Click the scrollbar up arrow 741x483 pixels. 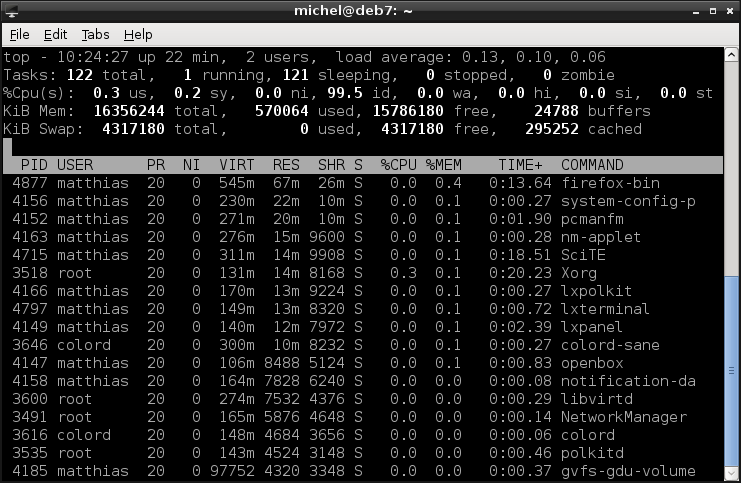pyautogui.click(x=731, y=55)
